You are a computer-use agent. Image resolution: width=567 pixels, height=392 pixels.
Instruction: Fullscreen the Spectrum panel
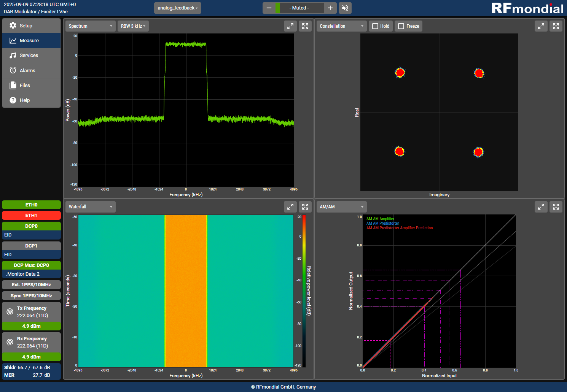coord(305,26)
